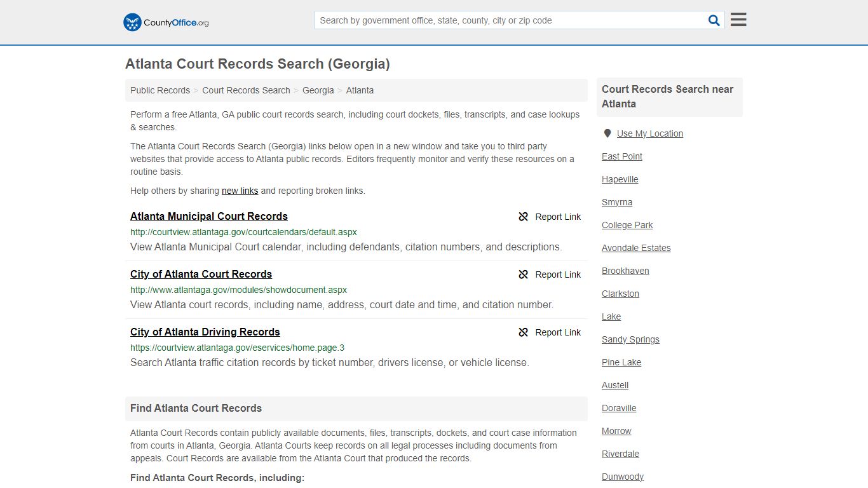868x488 pixels.
Task: Open Dunwoody court records
Action: [623, 477]
